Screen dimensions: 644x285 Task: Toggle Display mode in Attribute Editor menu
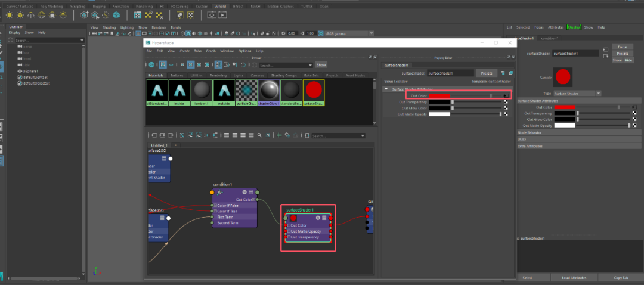(575, 27)
